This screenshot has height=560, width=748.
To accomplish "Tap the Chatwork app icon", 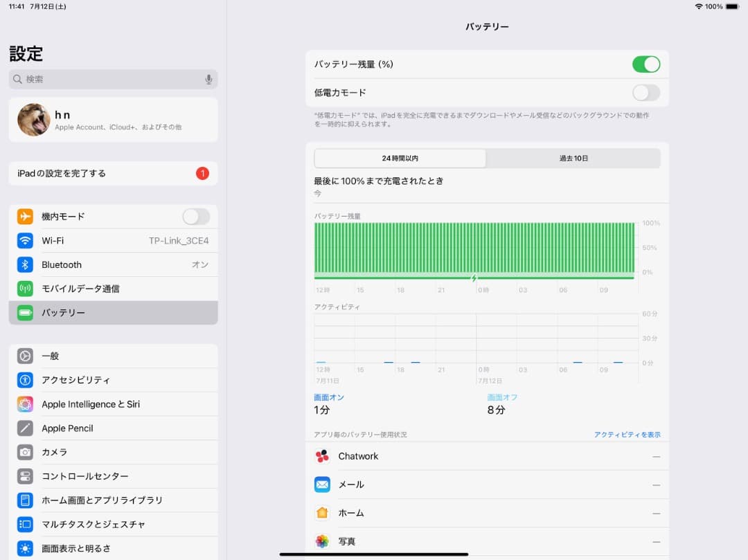I will point(322,456).
